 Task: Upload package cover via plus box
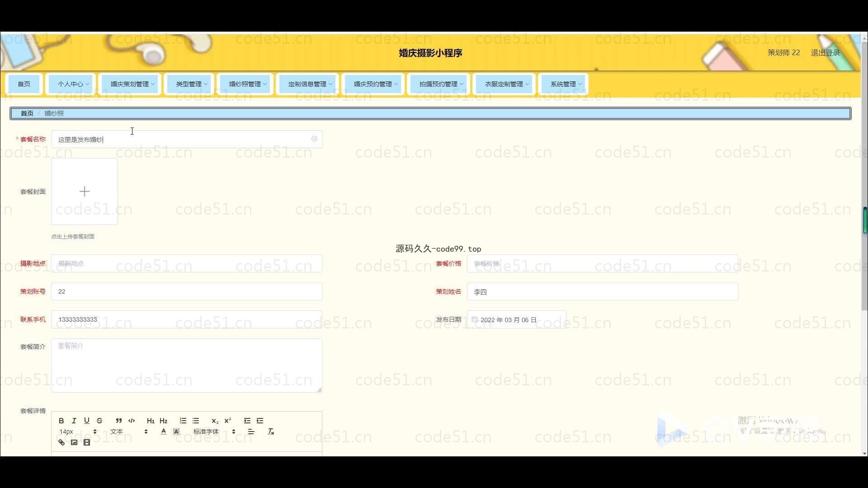(85, 192)
